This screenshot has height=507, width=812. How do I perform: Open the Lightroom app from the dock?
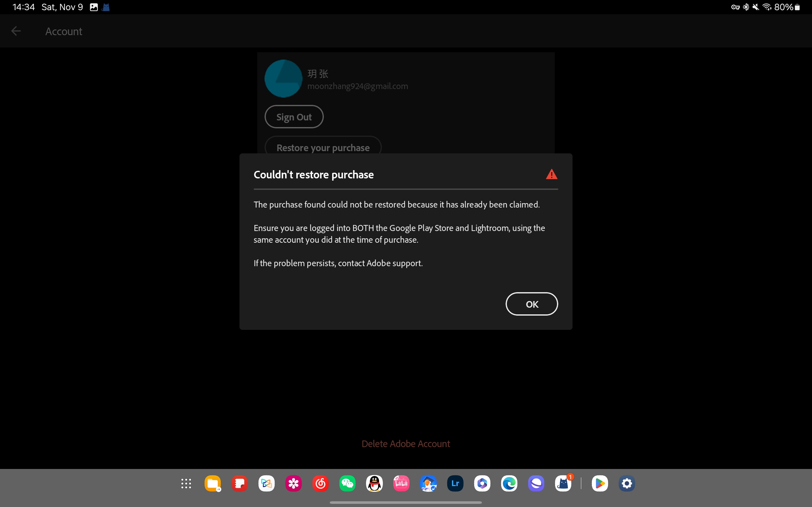(x=455, y=483)
